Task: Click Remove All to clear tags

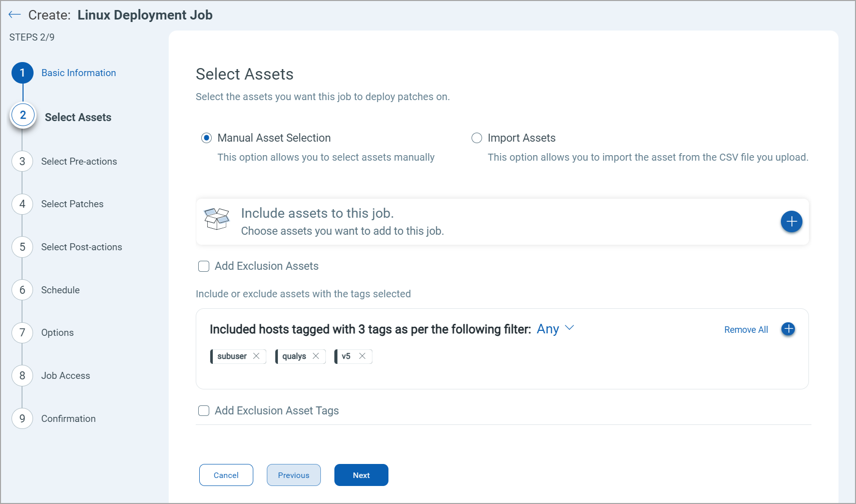Action: [x=745, y=329]
